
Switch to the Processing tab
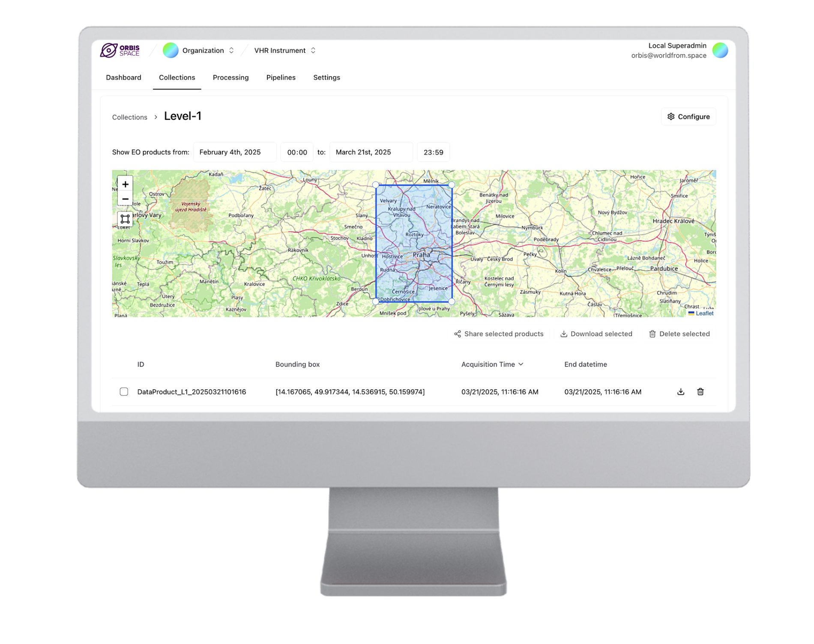click(230, 78)
